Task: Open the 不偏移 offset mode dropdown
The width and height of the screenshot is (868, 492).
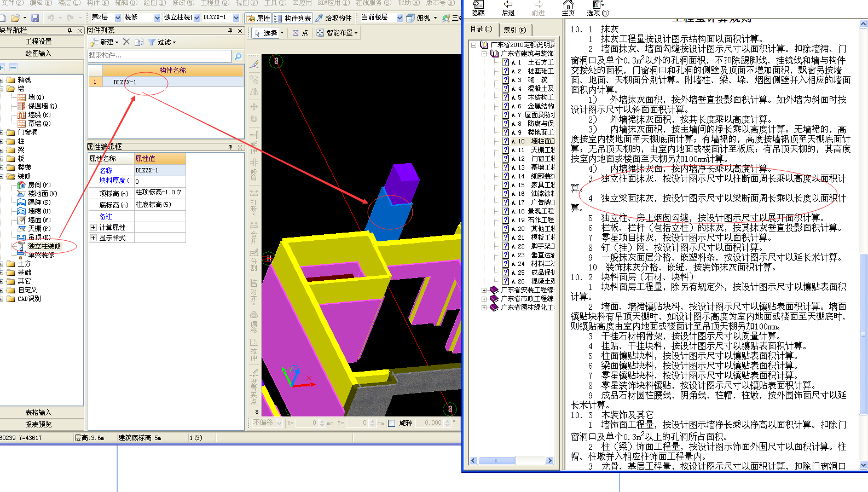Action: 280,423
